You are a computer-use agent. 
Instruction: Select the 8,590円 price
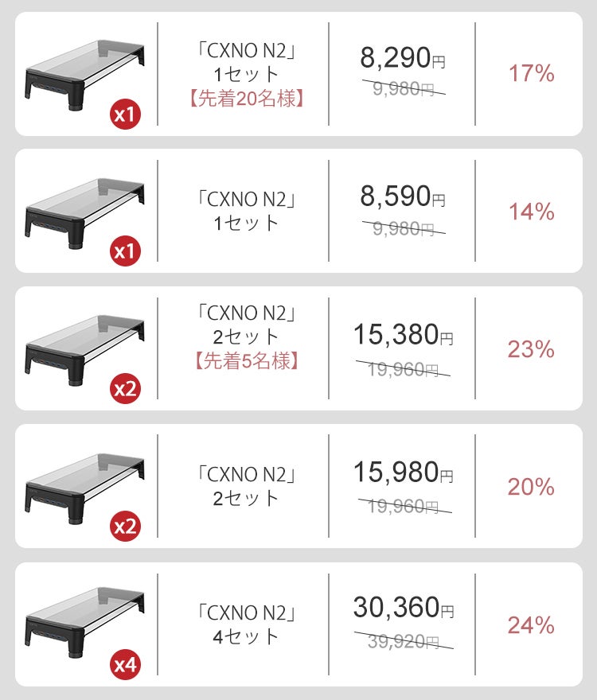tap(403, 196)
